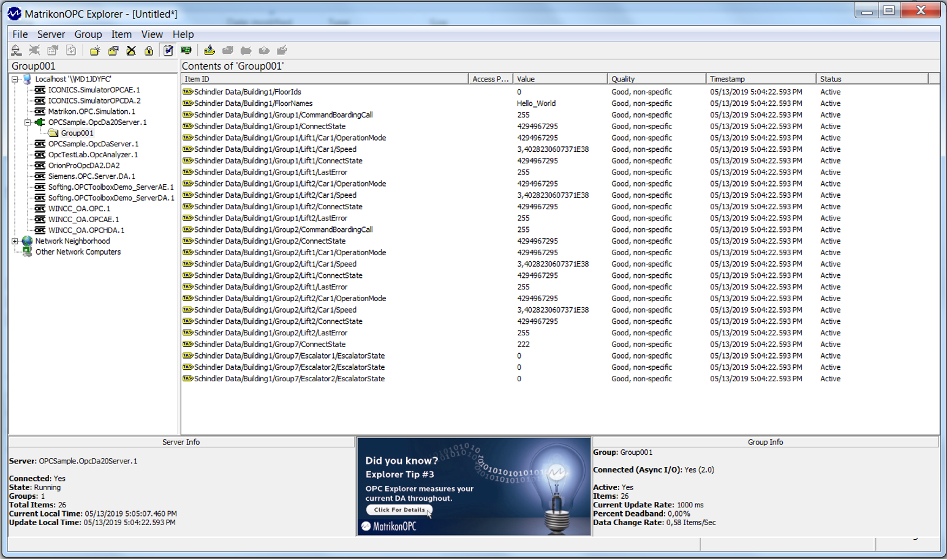Select the Connect Server toolbar icon
947x560 pixels.
[x=15, y=50]
